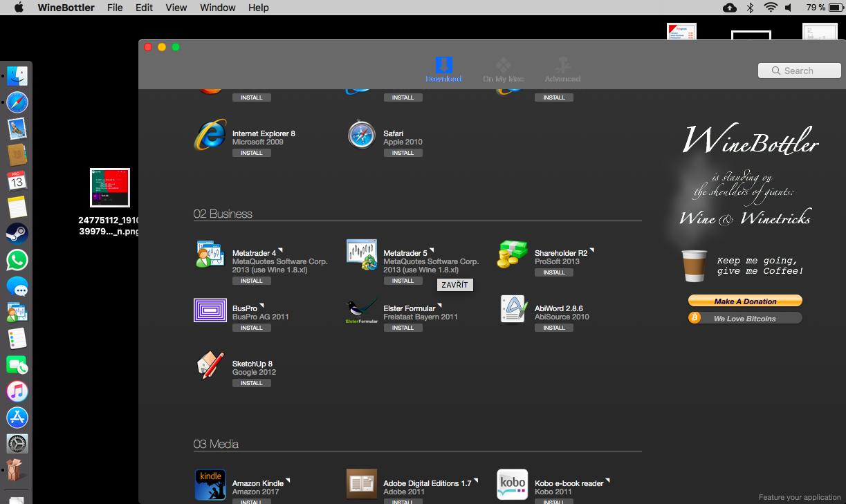The image size is (846, 504).
Task: Open the Apple menu
Action: pos(19,8)
